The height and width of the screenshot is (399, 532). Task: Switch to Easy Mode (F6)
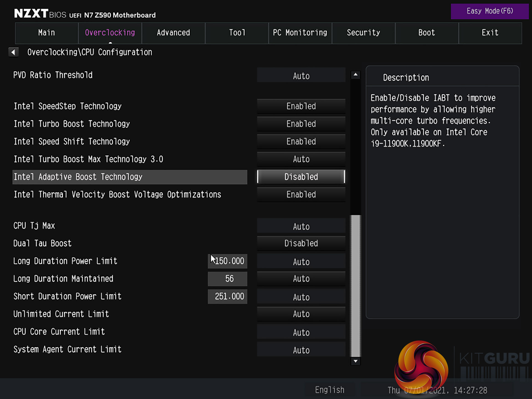(489, 11)
